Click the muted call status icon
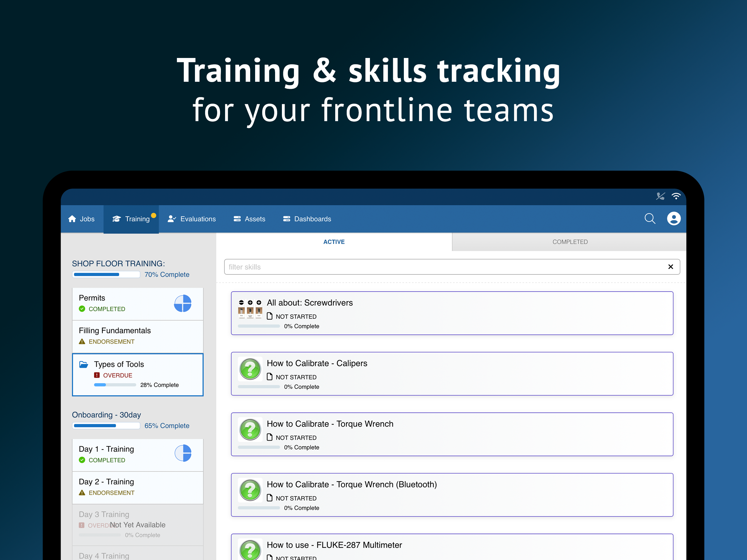This screenshot has height=560, width=747. click(660, 196)
